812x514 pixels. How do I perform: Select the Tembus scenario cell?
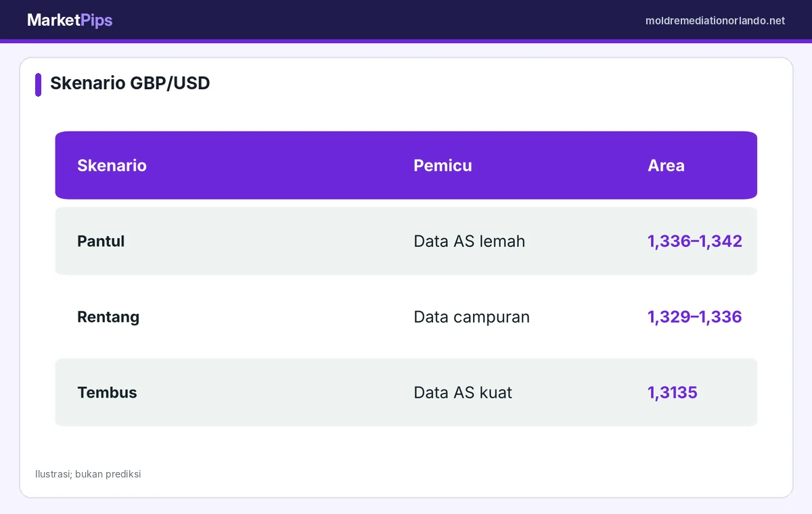tap(107, 393)
